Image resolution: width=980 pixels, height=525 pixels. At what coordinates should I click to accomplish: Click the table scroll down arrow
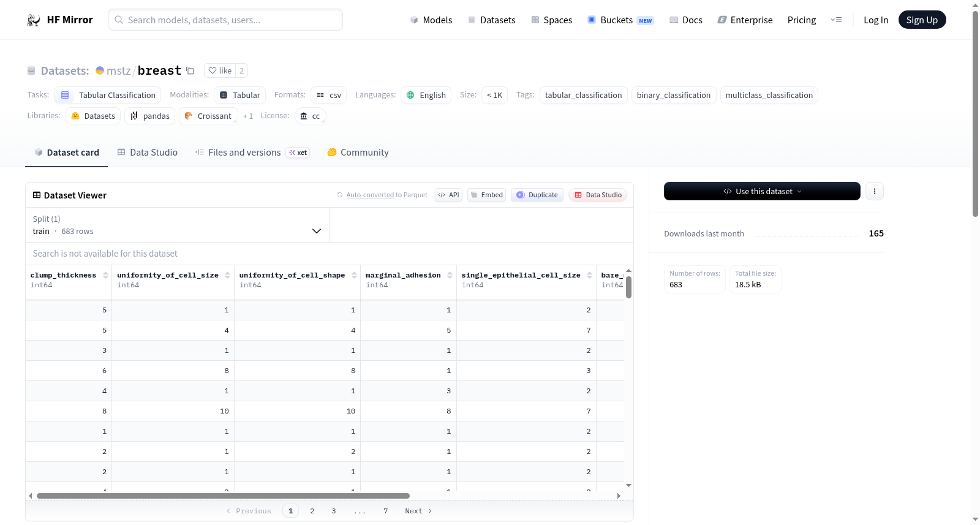click(x=628, y=485)
